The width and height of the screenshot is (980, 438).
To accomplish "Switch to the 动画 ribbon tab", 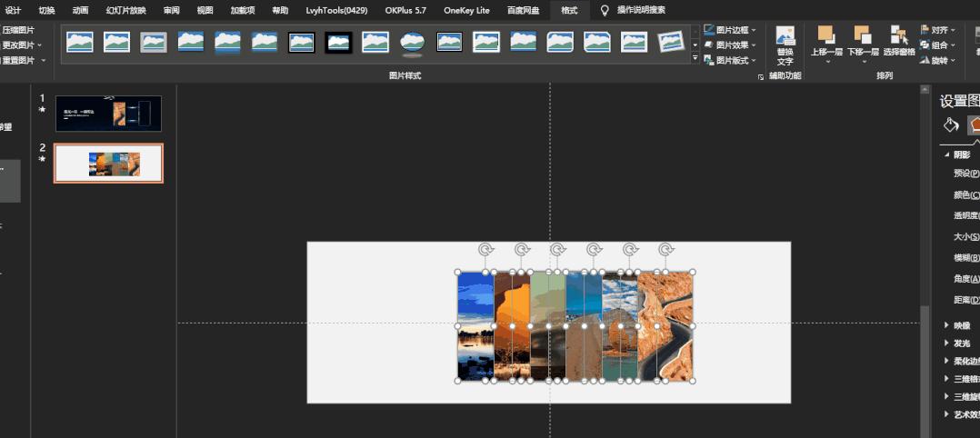I will [x=81, y=10].
